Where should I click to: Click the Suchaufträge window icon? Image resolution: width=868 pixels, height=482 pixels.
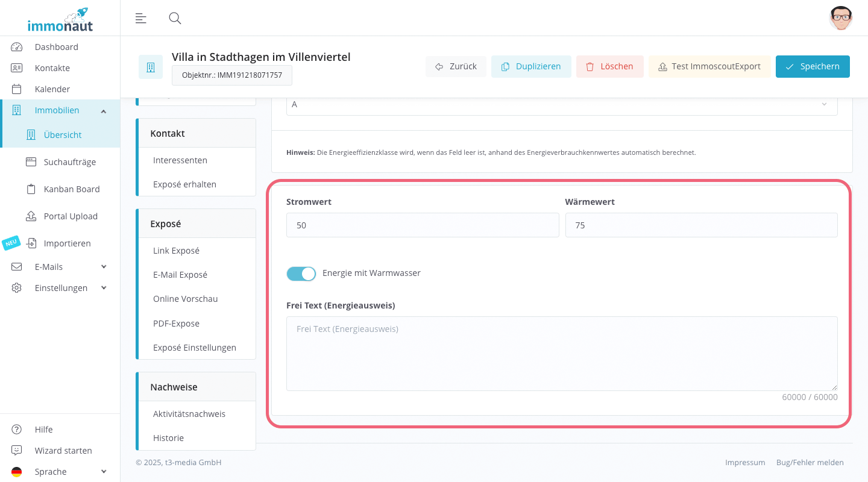pyautogui.click(x=31, y=162)
